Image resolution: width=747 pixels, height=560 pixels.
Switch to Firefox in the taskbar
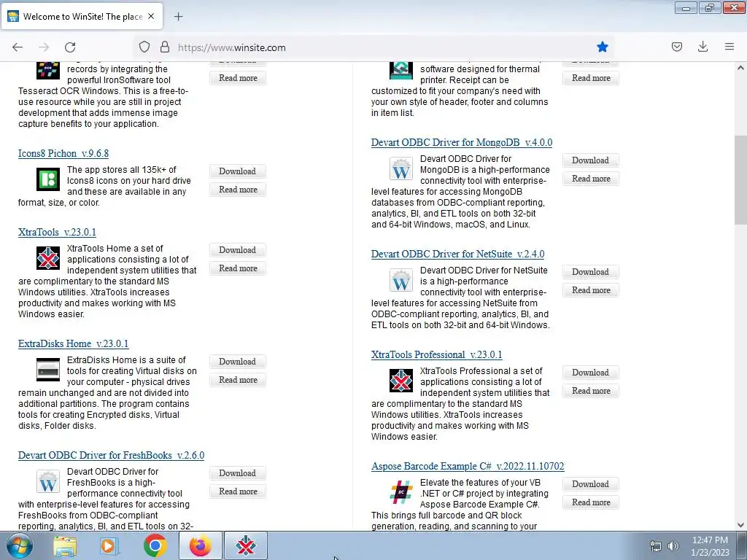(x=201, y=545)
